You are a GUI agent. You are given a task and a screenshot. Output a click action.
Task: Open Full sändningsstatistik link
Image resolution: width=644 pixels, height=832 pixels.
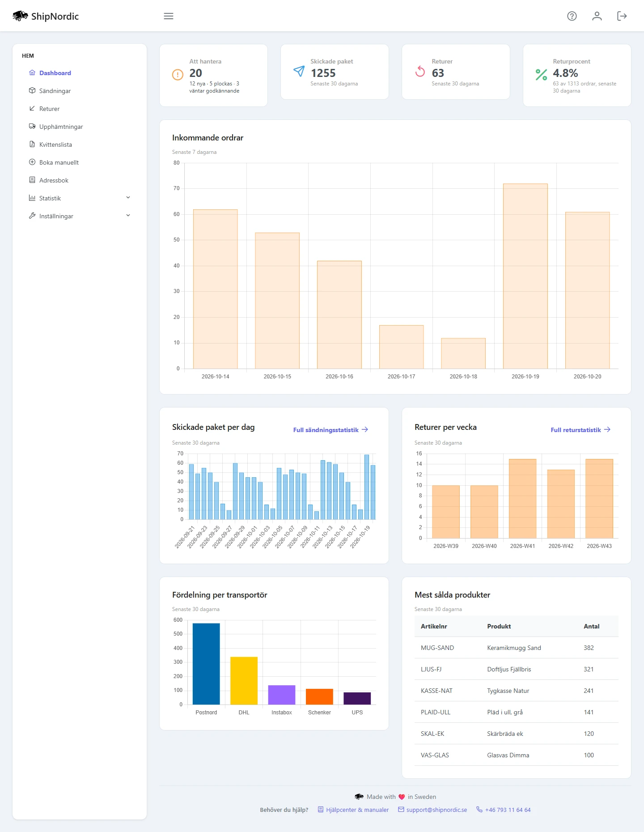(330, 430)
